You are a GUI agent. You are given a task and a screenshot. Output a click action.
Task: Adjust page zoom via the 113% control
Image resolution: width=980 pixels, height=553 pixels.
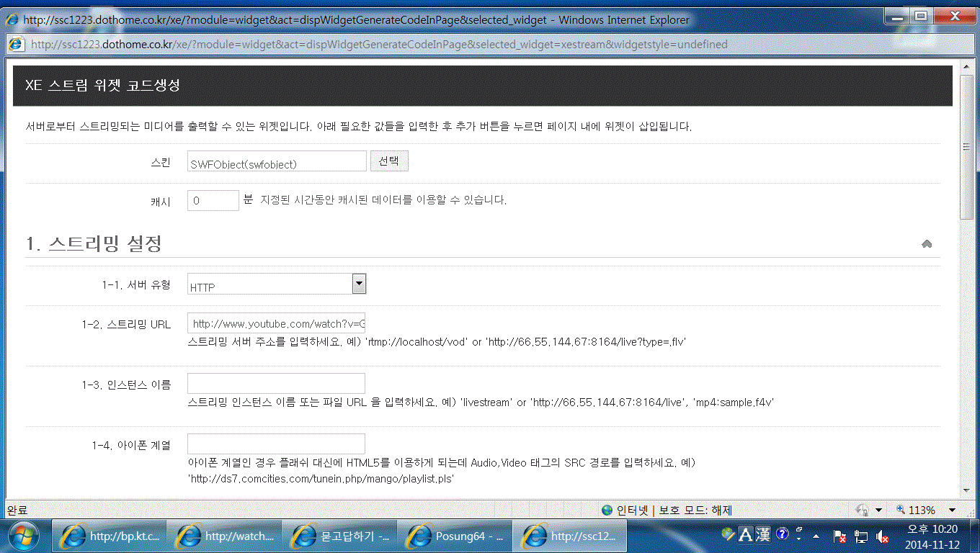(x=922, y=509)
